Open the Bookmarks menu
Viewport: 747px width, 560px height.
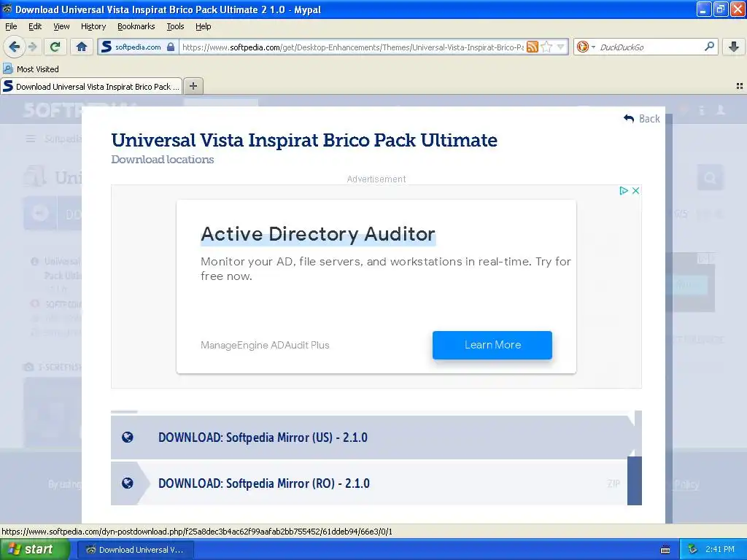[x=136, y=26]
